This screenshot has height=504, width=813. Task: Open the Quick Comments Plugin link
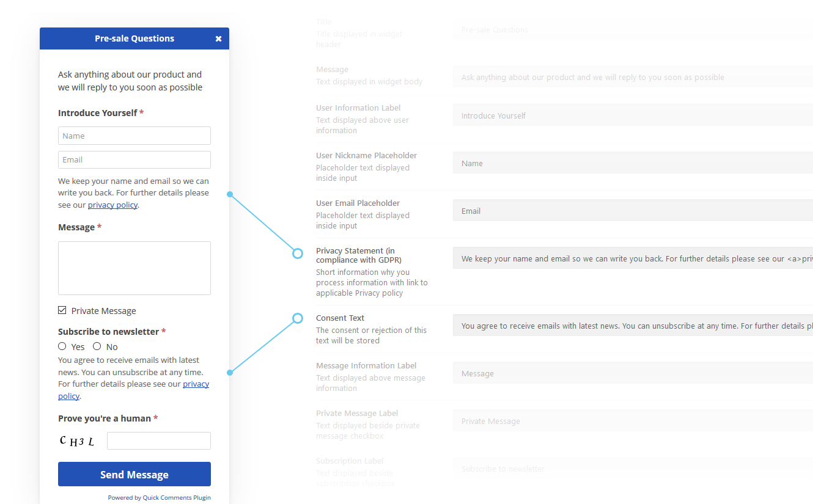177,498
